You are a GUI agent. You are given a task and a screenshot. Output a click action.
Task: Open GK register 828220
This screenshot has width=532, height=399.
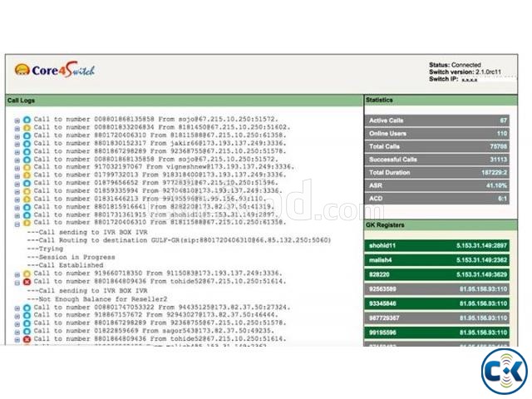point(437,274)
